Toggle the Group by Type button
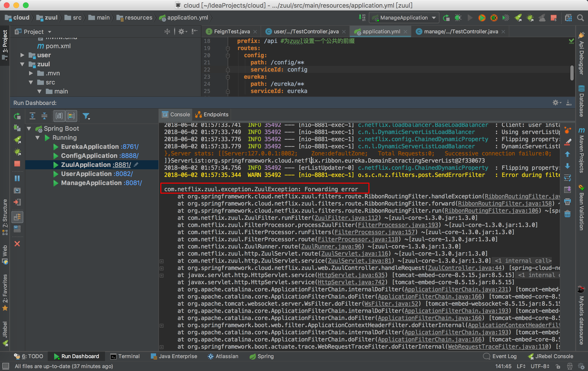The image size is (588, 371). click(59, 116)
